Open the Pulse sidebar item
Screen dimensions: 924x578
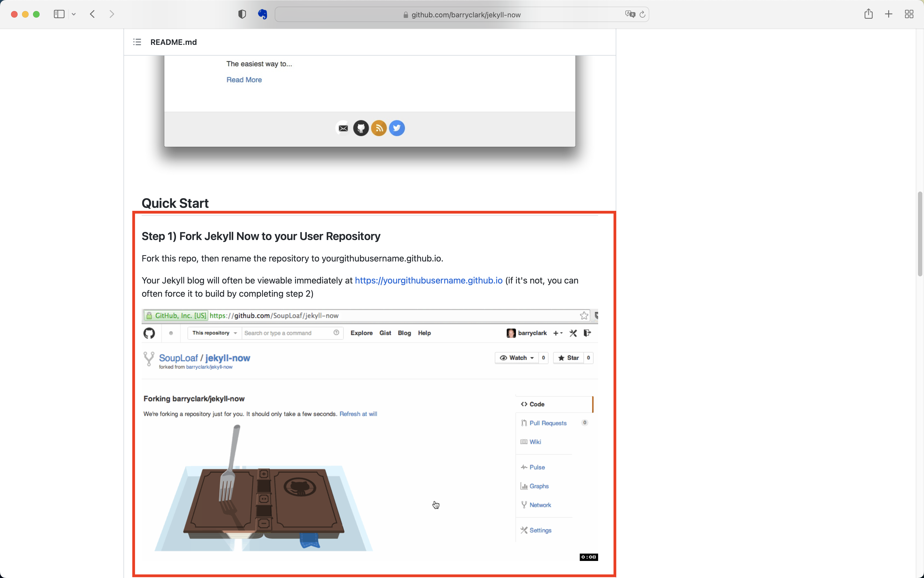coord(533,467)
